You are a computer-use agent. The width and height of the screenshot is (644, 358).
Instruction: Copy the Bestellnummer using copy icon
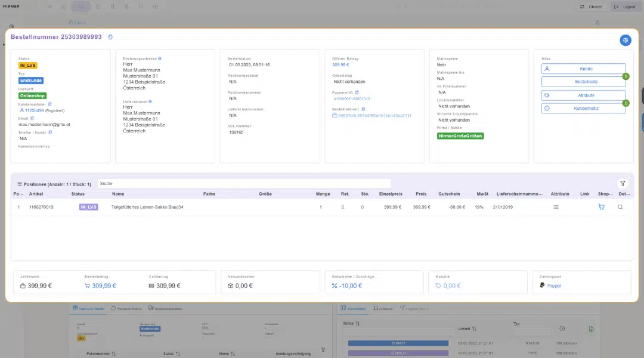(x=110, y=37)
